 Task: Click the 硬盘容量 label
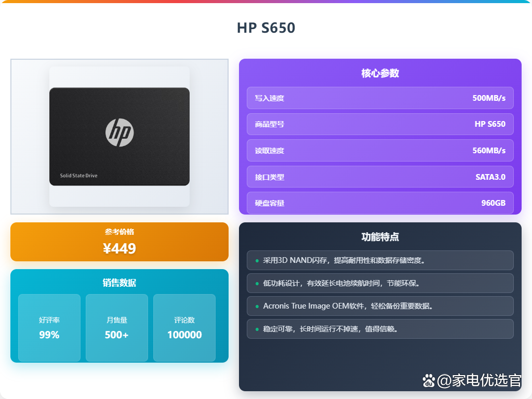(x=270, y=203)
